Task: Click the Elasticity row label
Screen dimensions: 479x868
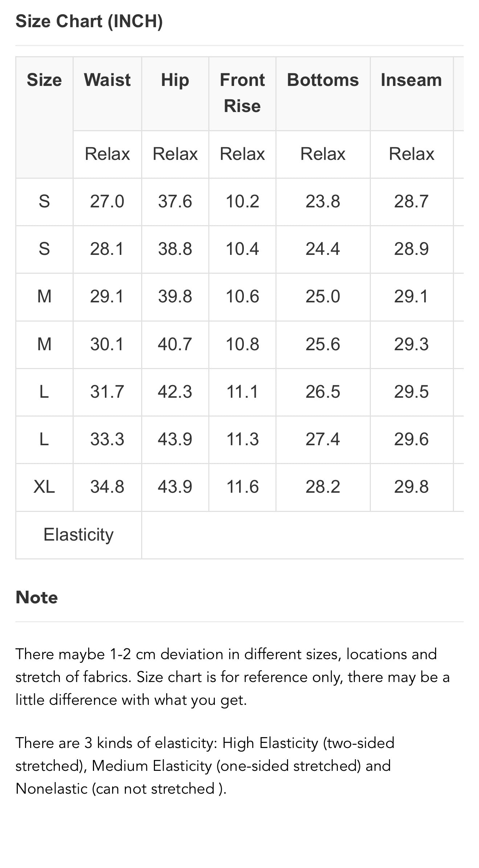Action: (78, 534)
